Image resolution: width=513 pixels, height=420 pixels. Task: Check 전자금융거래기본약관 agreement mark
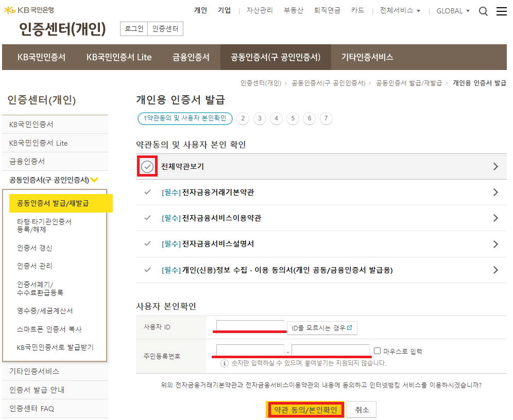[147, 192]
